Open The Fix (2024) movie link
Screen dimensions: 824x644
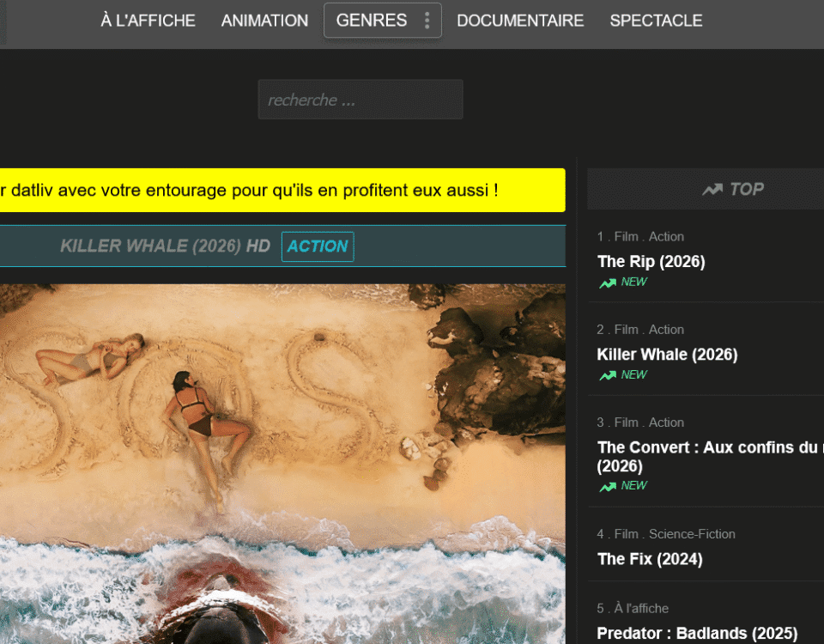click(x=649, y=559)
